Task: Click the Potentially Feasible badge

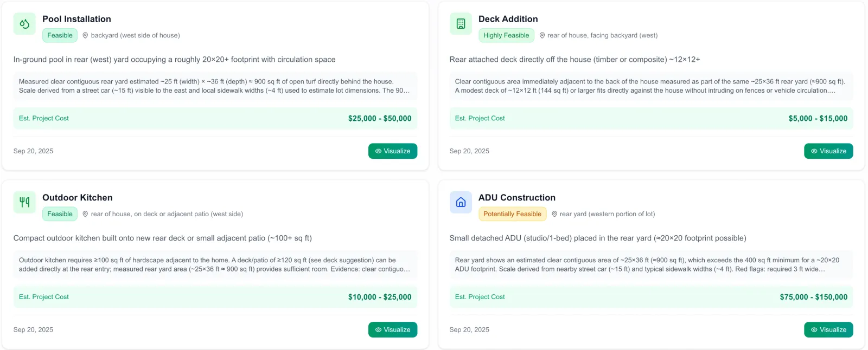Action: [512, 214]
